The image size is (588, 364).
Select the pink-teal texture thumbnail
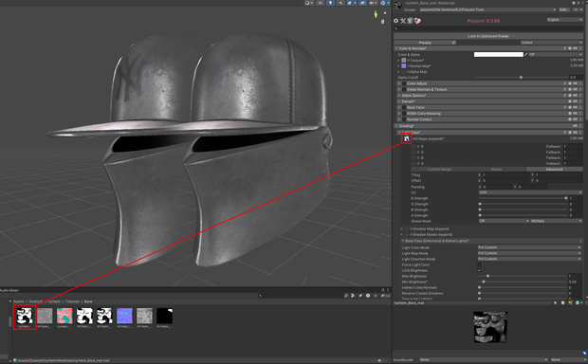click(64, 316)
